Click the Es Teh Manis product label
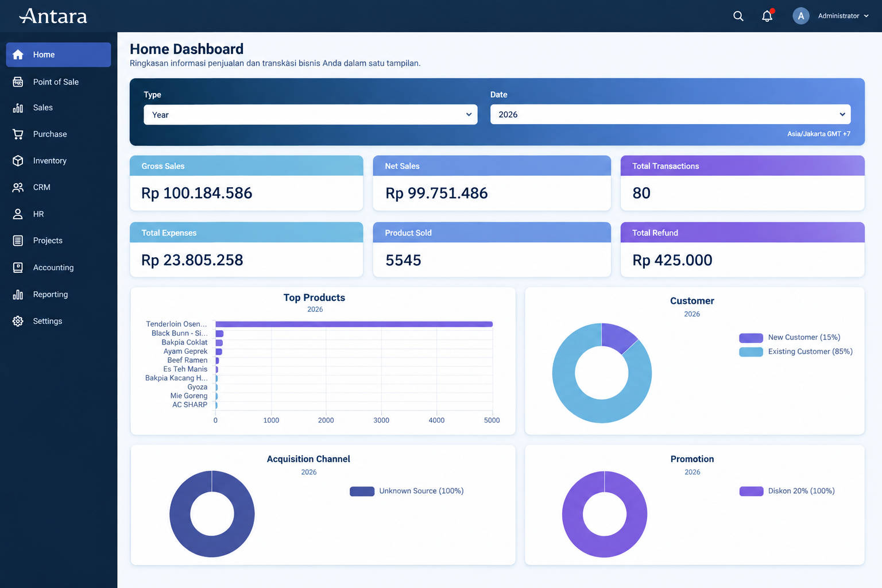Image resolution: width=882 pixels, height=588 pixels. click(x=185, y=369)
